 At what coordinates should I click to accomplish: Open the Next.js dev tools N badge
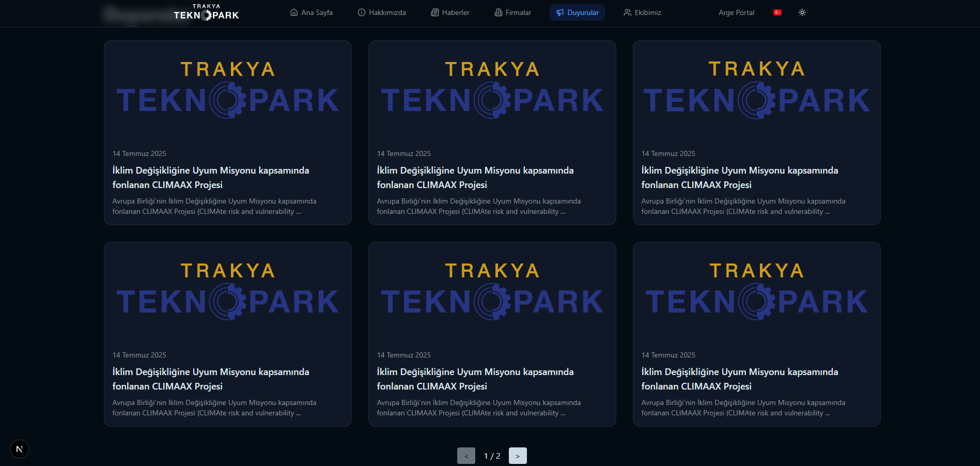point(20,449)
